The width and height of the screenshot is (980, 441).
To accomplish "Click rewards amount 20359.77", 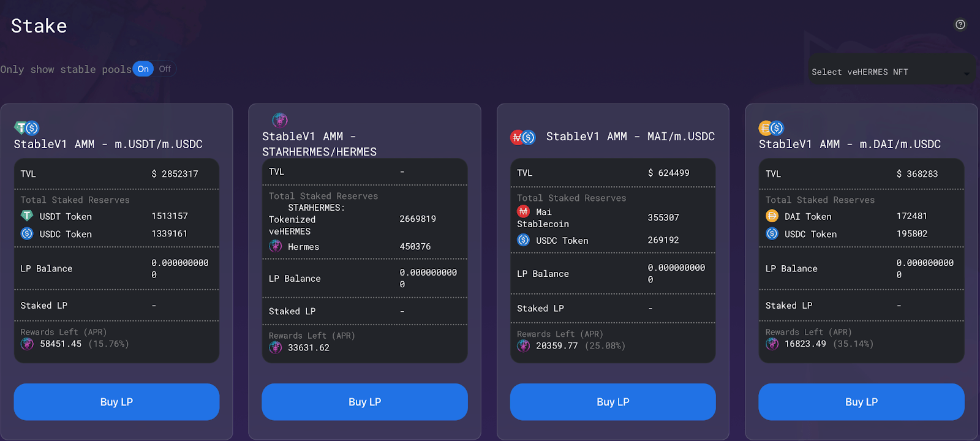I will point(557,345).
